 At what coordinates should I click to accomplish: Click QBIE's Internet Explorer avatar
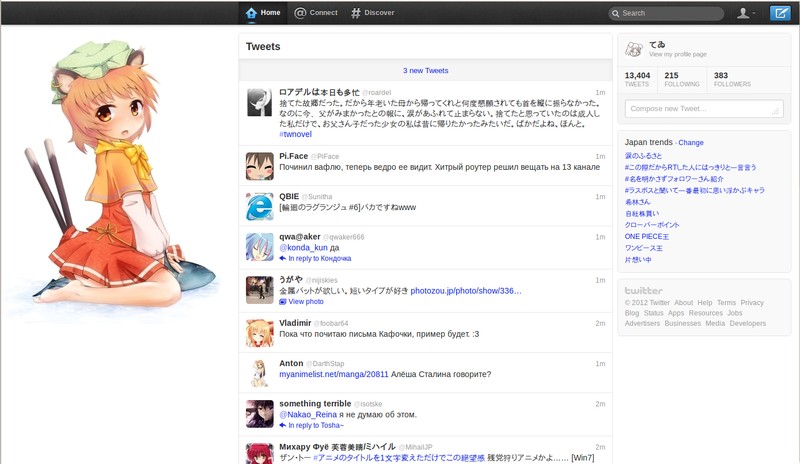click(x=260, y=206)
